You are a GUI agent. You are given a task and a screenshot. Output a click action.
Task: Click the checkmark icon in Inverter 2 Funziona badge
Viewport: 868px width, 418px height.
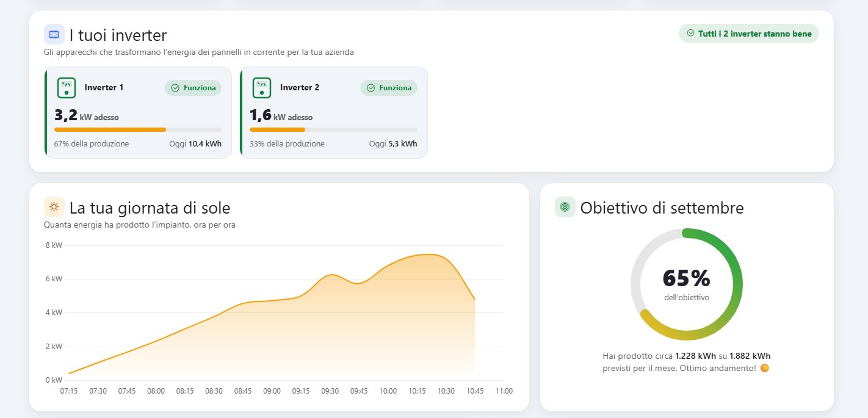tap(371, 88)
